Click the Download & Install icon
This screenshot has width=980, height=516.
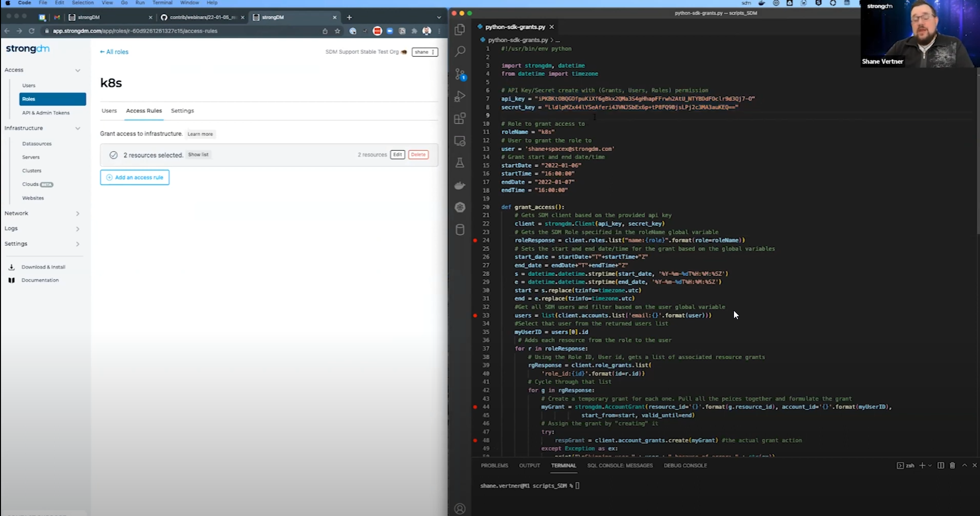click(11, 267)
